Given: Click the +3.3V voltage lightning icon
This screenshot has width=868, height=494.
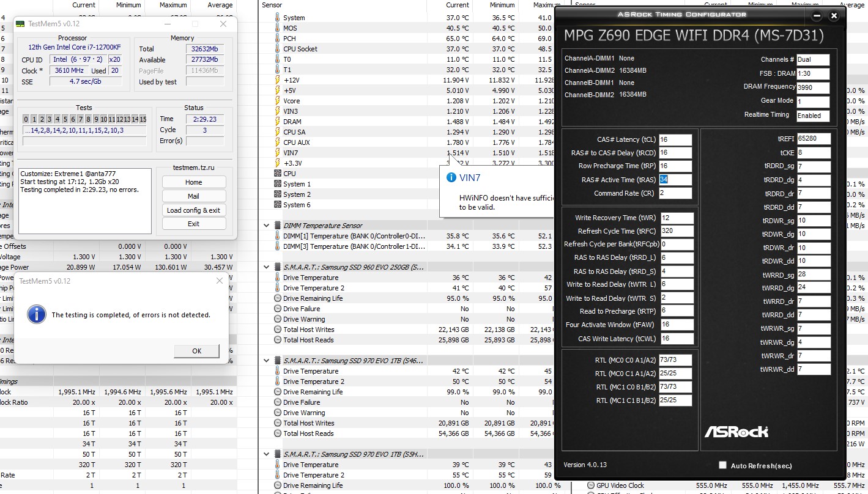Looking at the screenshot, I should 277,163.
